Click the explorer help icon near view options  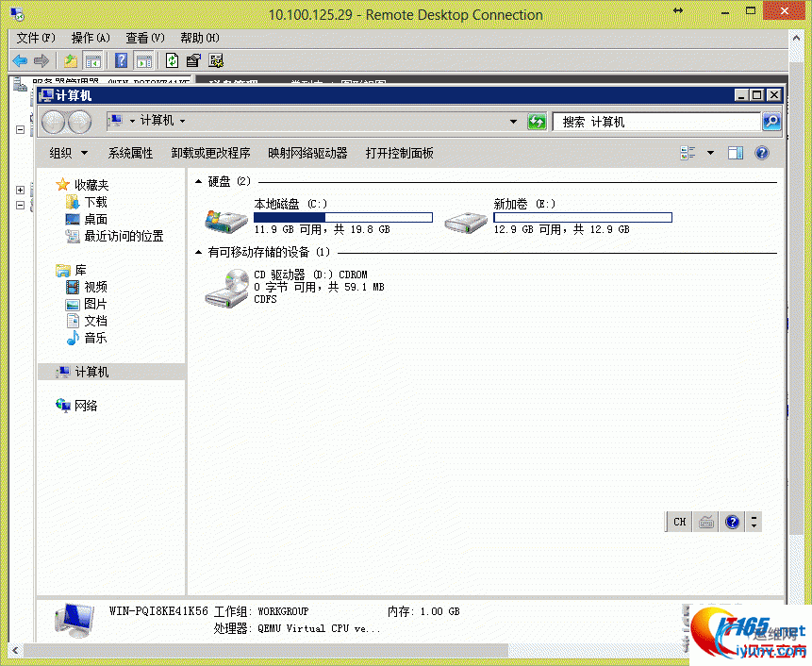(x=762, y=153)
